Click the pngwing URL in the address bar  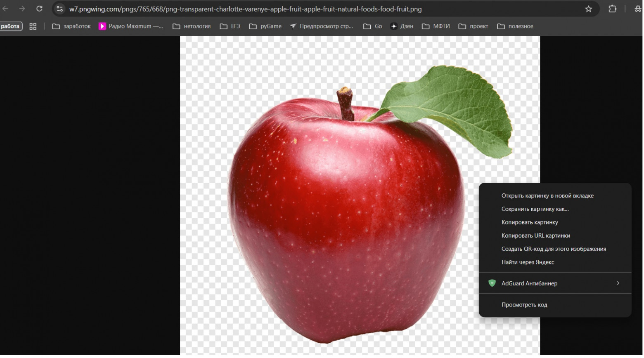tap(246, 9)
